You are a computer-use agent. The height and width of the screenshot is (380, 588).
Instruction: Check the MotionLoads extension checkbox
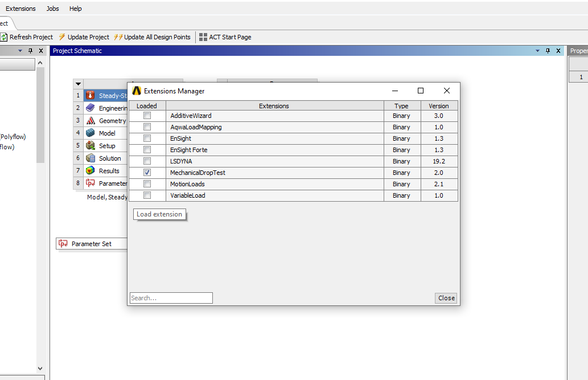click(x=147, y=184)
